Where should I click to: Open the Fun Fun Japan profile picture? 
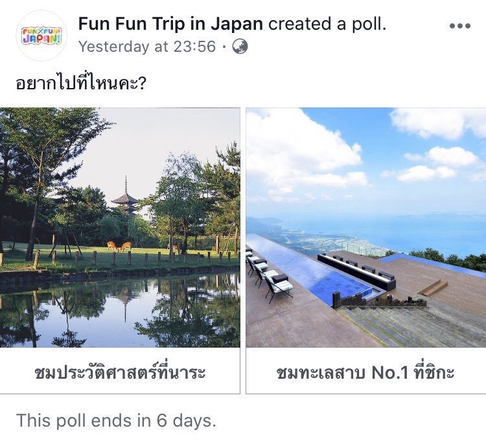click(x=41, y=36)
